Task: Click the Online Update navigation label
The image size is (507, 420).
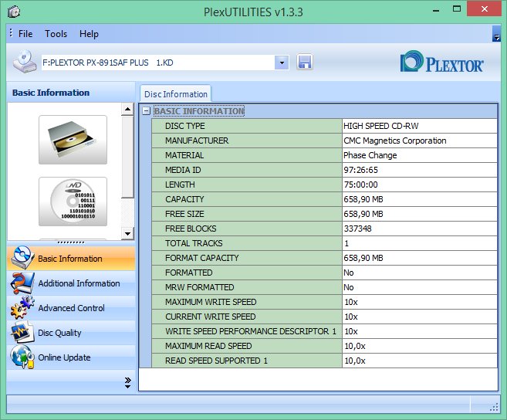Action: click(64, 357)
